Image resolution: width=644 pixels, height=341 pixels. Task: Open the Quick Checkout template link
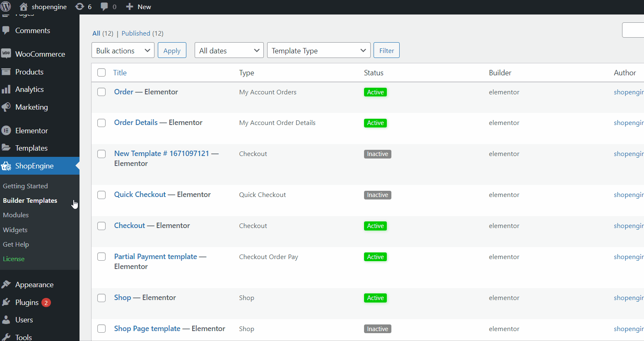coord(140,195)
